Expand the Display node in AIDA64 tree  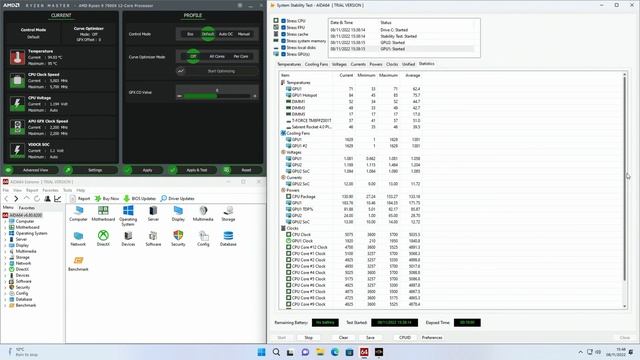click(5, 245)
